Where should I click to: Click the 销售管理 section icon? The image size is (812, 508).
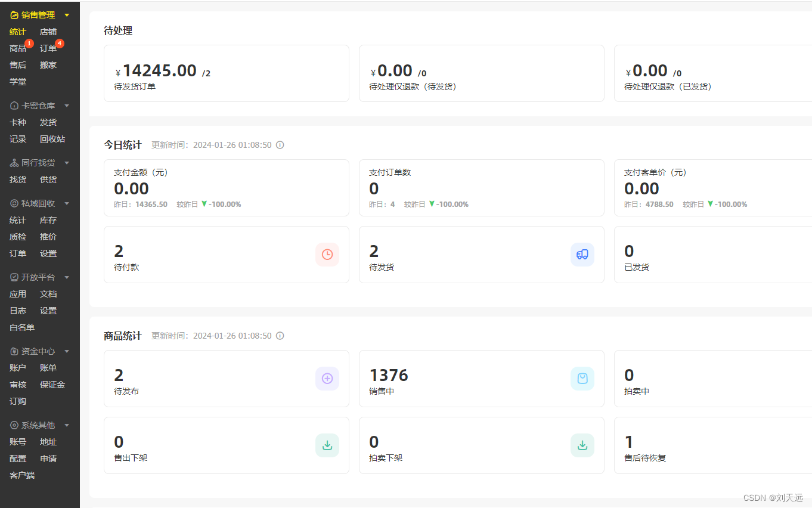(x=14, y=15)
